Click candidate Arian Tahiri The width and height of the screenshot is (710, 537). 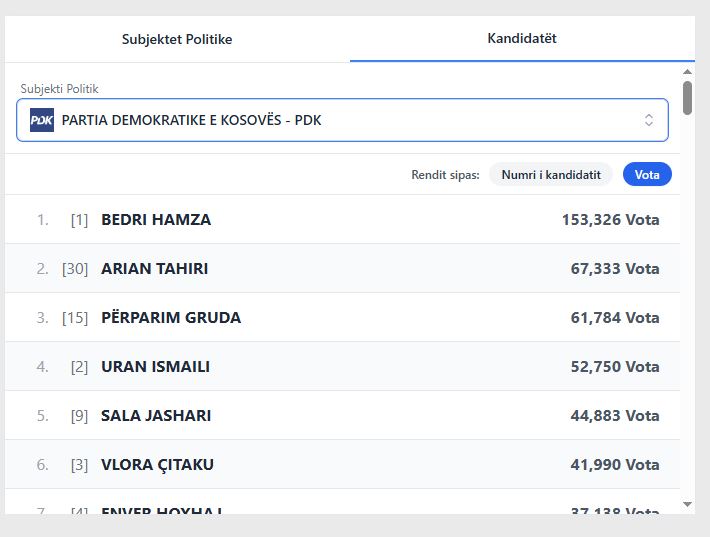tap(155, 269)
